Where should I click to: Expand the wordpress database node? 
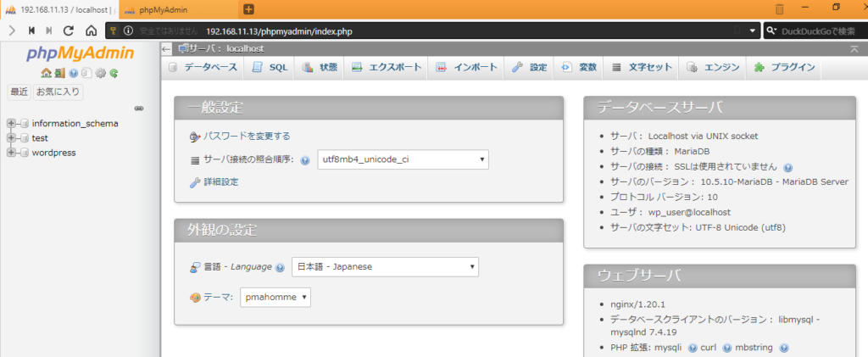tap(12, 153)
